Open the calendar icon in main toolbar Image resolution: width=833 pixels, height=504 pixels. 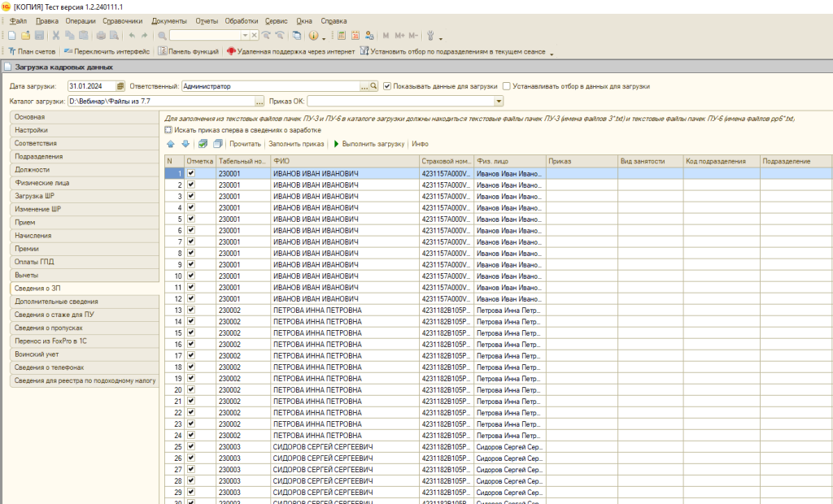click(x=355, y=36)
